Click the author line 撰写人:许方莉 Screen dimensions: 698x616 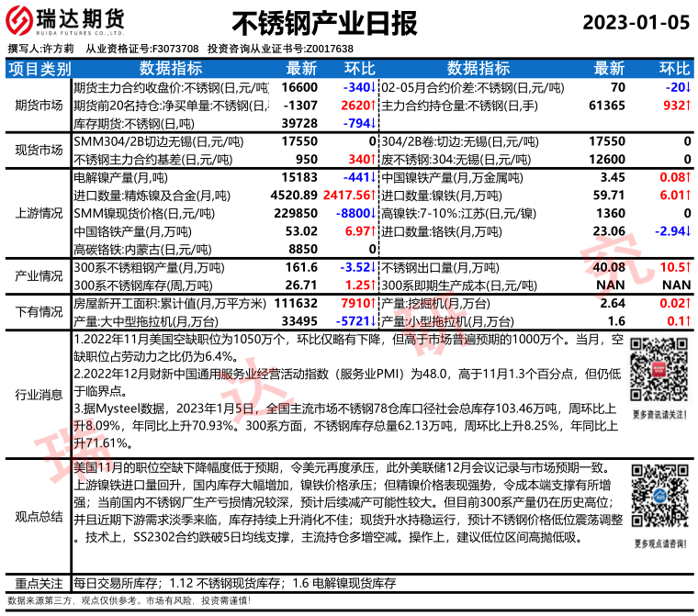pos(40,49)
